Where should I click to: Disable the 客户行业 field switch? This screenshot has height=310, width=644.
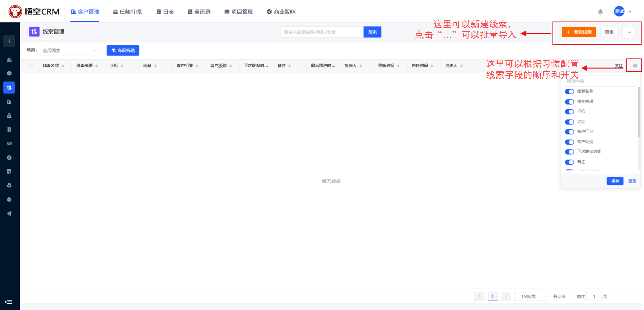click(x=569, y=132)
